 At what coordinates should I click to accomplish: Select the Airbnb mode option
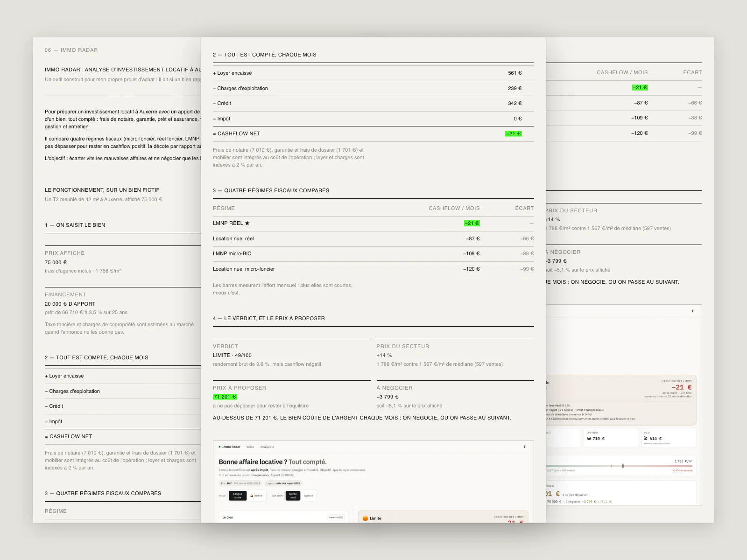click(257, 496)
